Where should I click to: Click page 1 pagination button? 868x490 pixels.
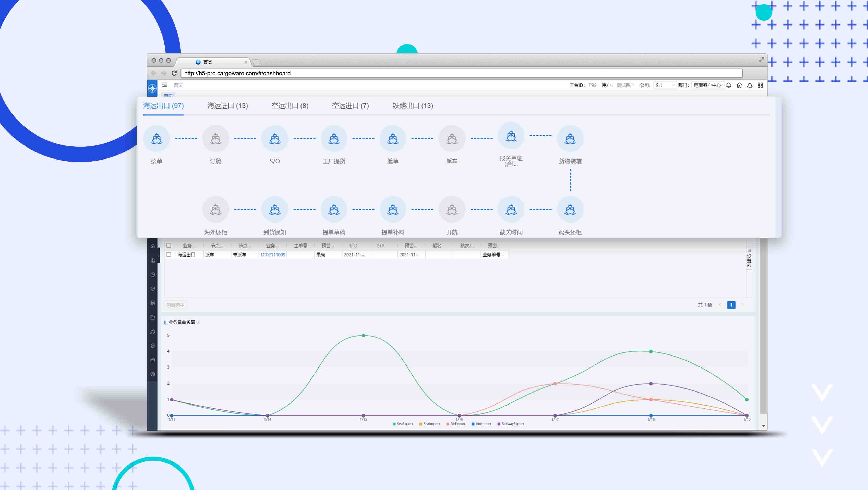[x=731, y=305]
